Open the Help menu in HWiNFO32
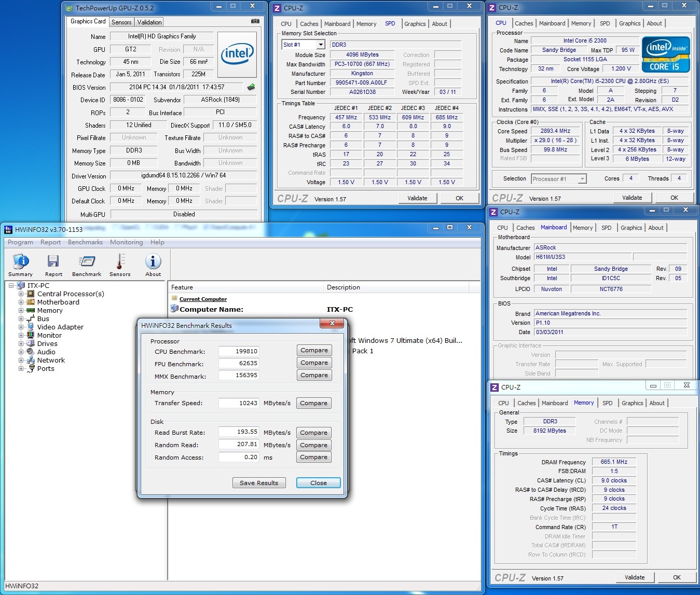The height and width of the screenshot is (595, 700). pos(158,242)
